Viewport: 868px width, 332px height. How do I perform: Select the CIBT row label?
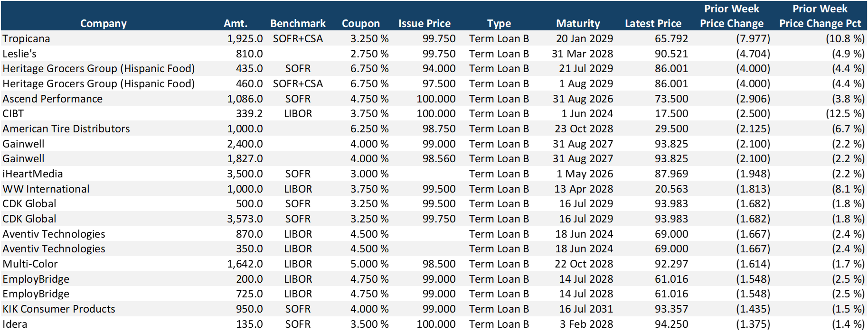13,114
